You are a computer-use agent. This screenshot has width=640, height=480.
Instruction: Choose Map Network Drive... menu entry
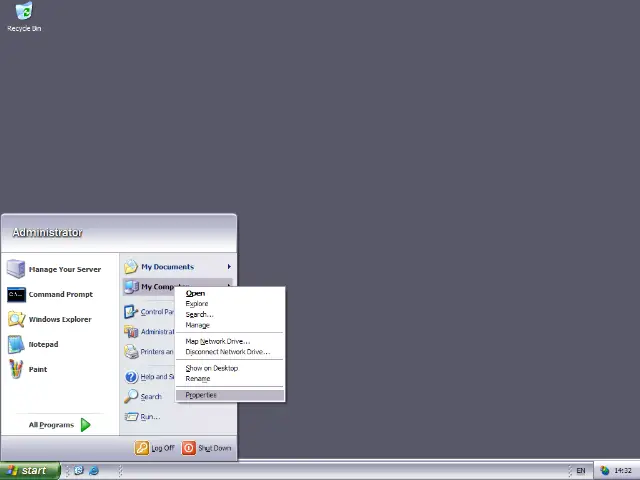tap(230, 341)
